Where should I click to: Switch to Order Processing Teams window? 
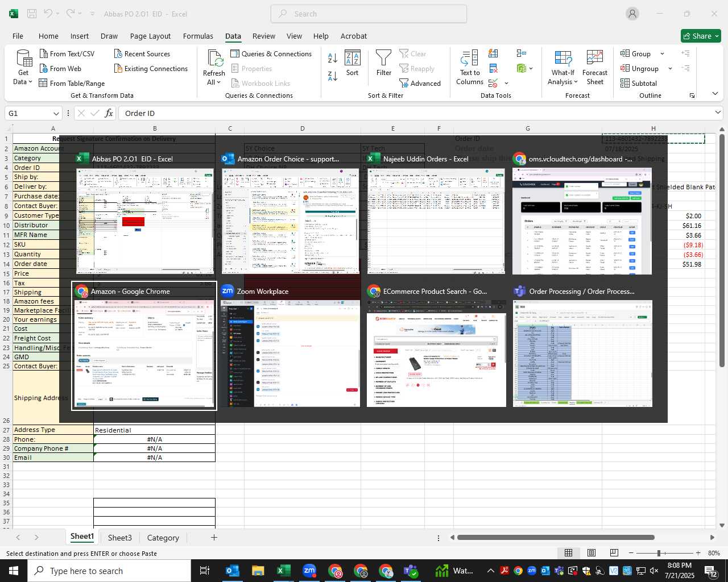pyautogui.click(x=582, y=346)
